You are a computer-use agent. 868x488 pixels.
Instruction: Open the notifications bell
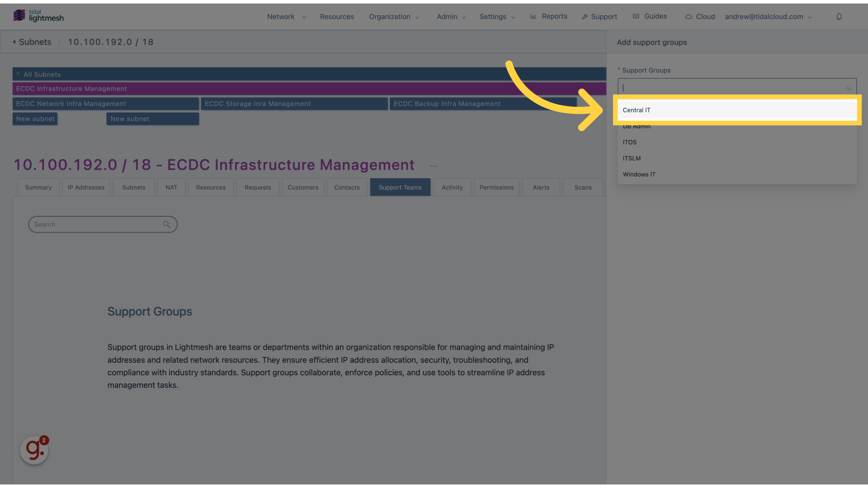[839, 17]
